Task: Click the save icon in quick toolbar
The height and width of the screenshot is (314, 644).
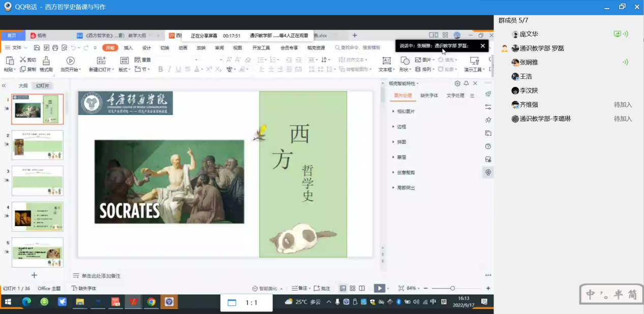Action: [x=37, y=48]
